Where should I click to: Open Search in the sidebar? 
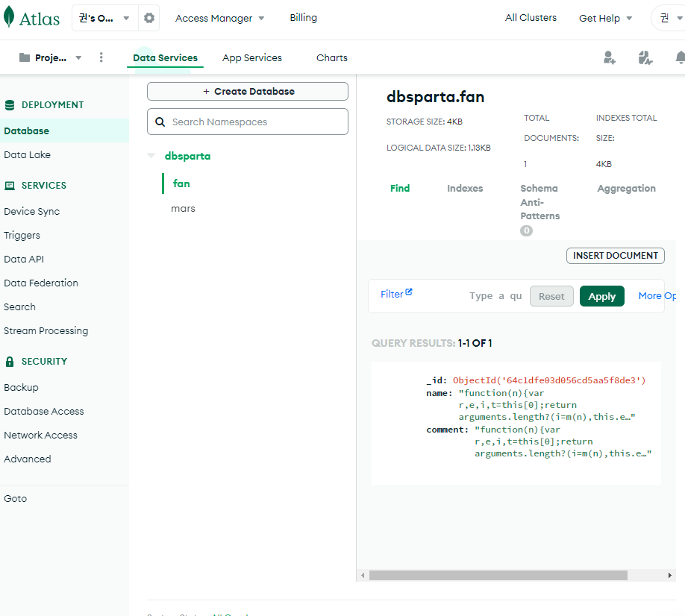tap(19, 307)
